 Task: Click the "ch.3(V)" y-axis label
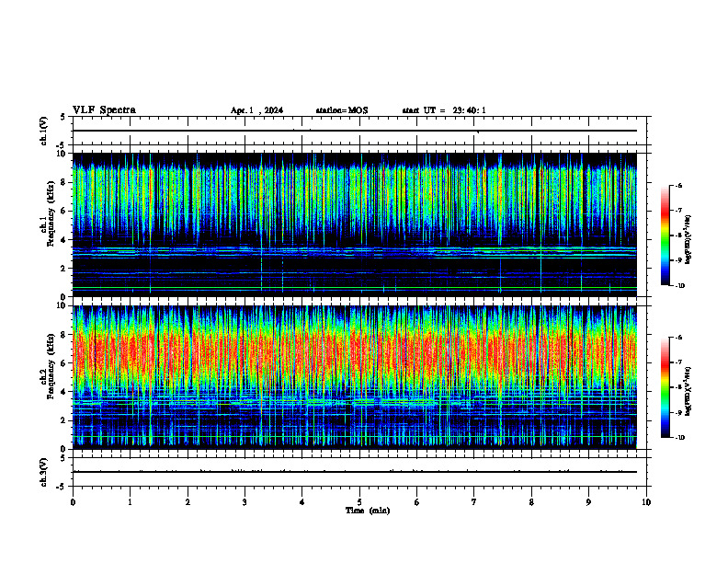[x=43, y=472]
